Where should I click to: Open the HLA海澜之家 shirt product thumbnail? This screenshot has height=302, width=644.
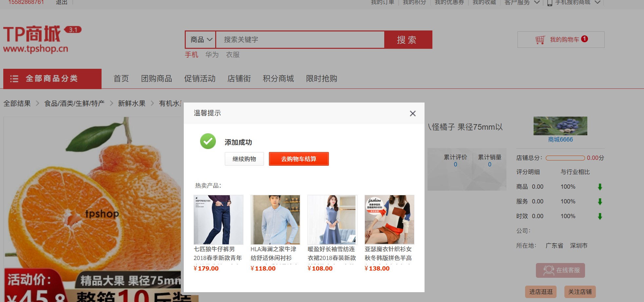(x=275, y=219)
